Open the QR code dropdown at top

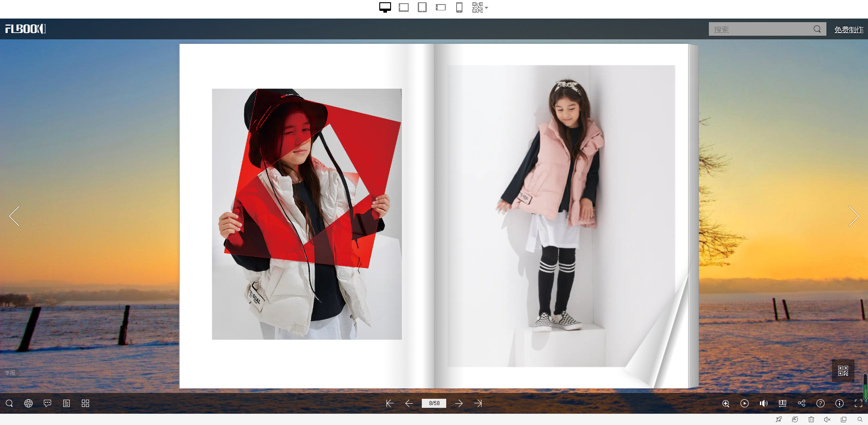480,7
